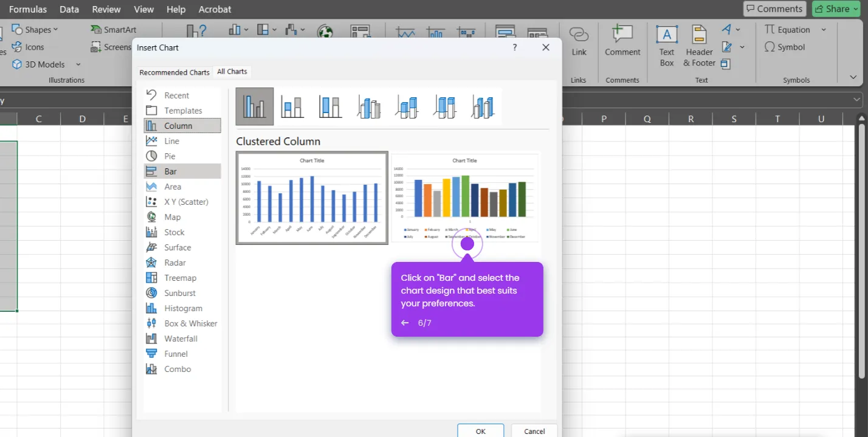Select the Pie chart category
The width and height of the screenshot is (868, 437).
pyautogui.click(x=172, y=156)
